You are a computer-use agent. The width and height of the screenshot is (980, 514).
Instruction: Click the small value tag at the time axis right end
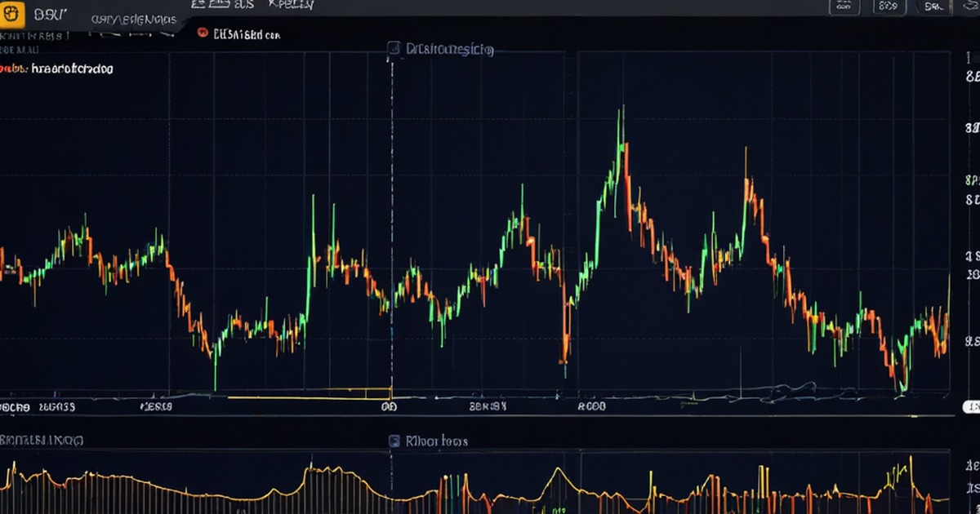pos(972,406)
